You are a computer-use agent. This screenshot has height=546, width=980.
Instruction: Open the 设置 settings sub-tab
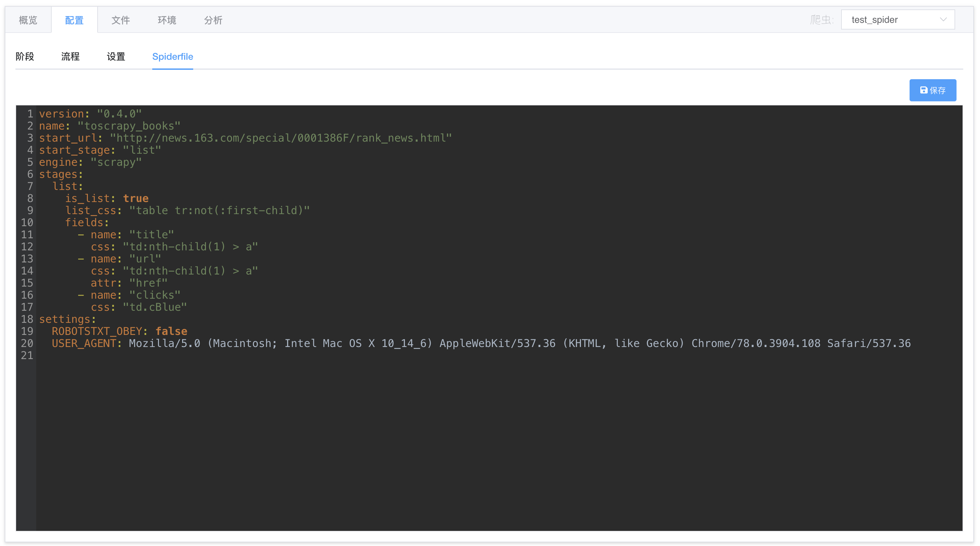(x=116, y=56)
